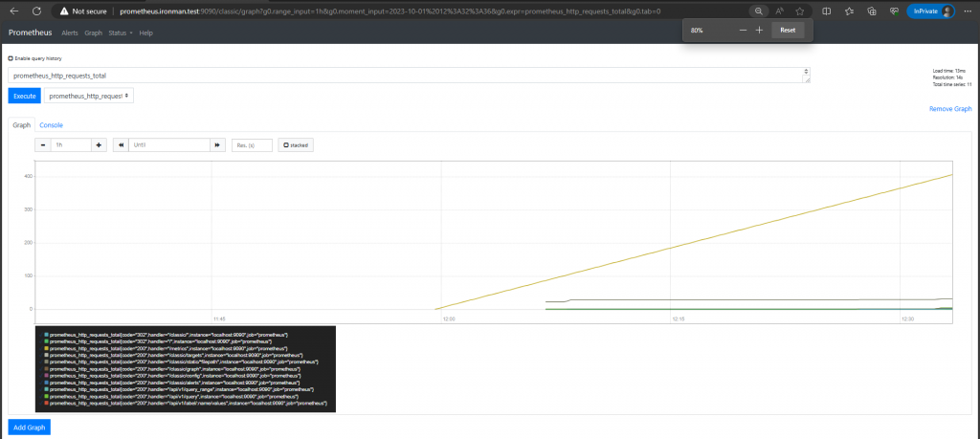Toggle legend series handler="/api/v1/query"
Viewport: 980px width, 439px height.
point(168,397)
